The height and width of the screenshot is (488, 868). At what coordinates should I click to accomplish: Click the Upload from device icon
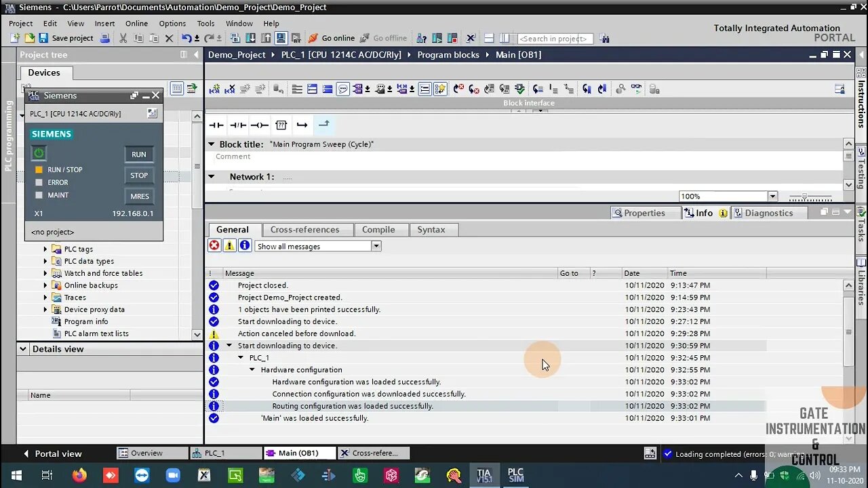coord(266,38)
